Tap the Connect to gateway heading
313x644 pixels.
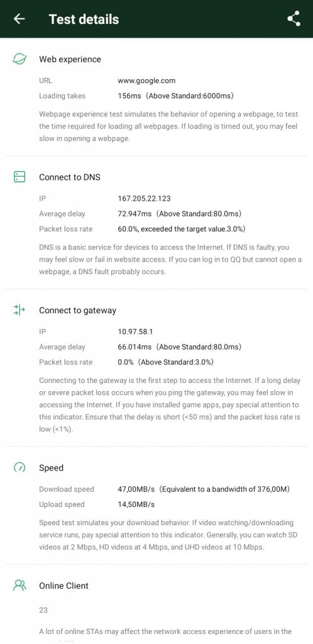click(x=77, y=311)
